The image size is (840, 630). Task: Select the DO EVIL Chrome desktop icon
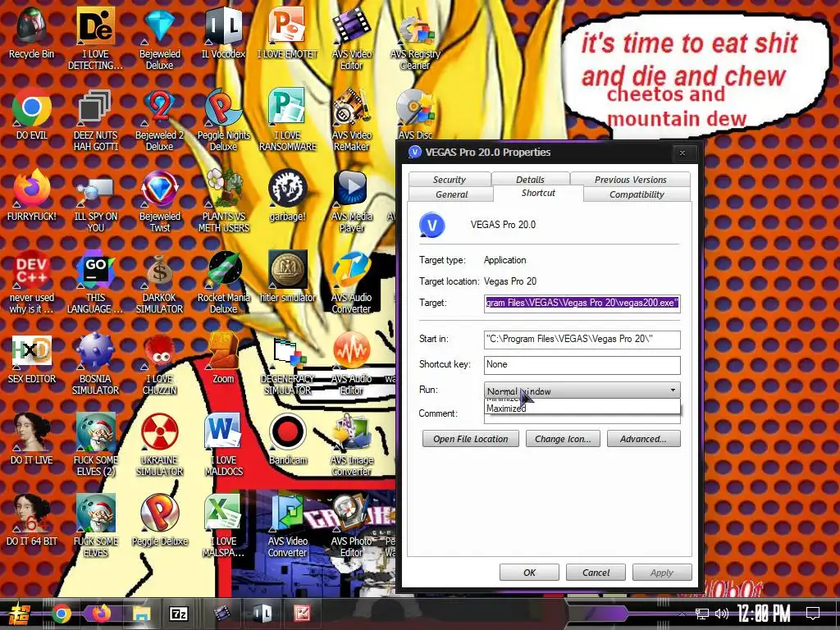click(x=32, y=115)
